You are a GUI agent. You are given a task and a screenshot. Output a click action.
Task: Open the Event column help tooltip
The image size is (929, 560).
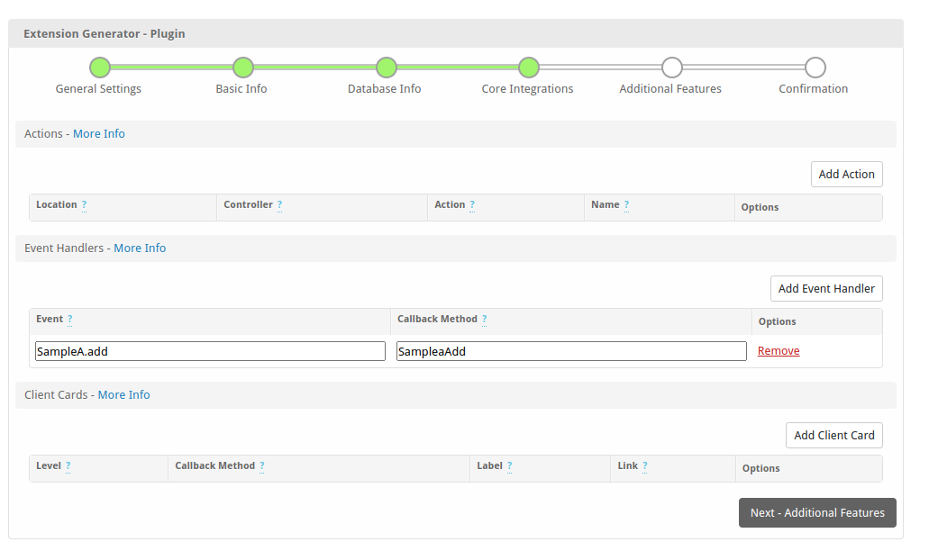tap(70, 320)
